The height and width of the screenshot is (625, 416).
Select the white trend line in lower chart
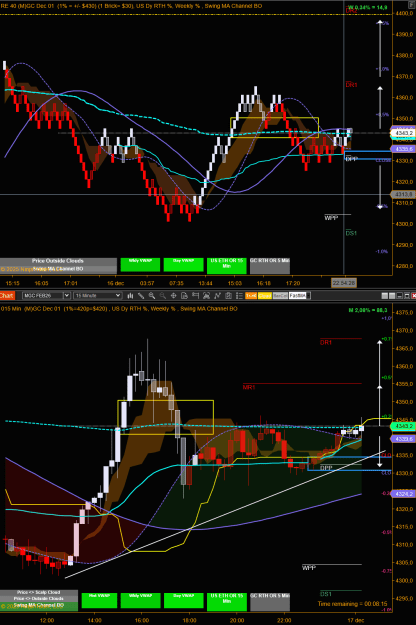pos(223,514)
